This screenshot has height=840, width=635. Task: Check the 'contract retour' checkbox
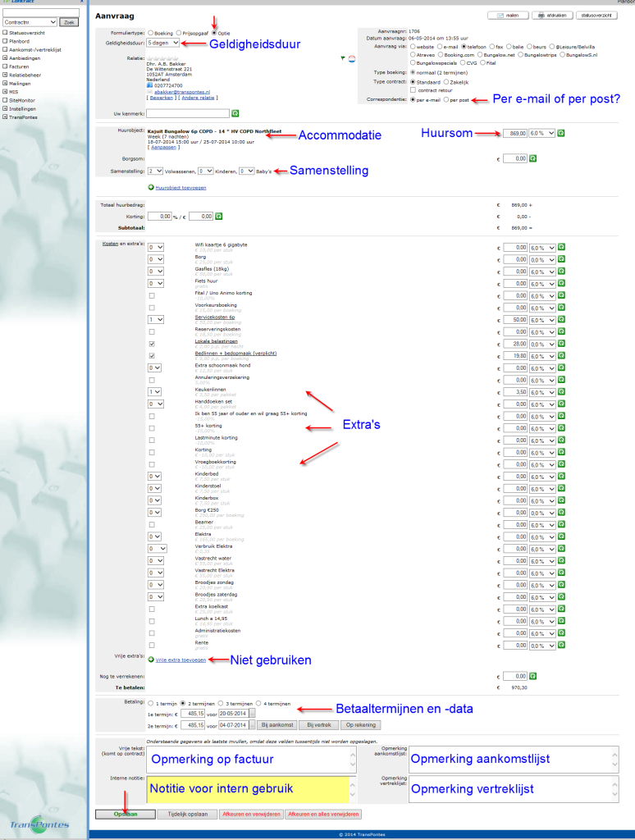[413, 89]
